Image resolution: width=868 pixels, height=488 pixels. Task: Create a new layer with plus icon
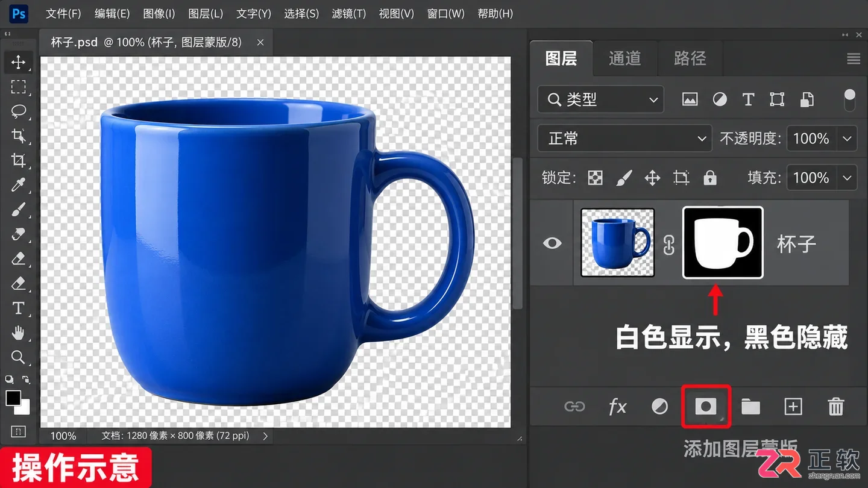[793, 407]
